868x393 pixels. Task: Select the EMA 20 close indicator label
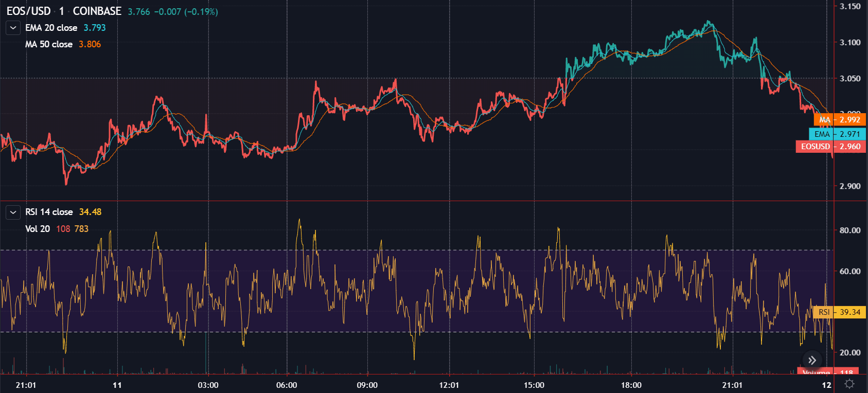(x=51, y=28)
